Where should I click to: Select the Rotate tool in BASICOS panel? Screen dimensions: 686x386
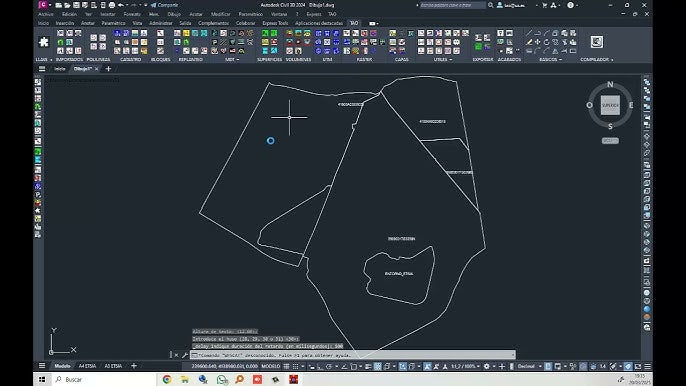tap(546, 42)
